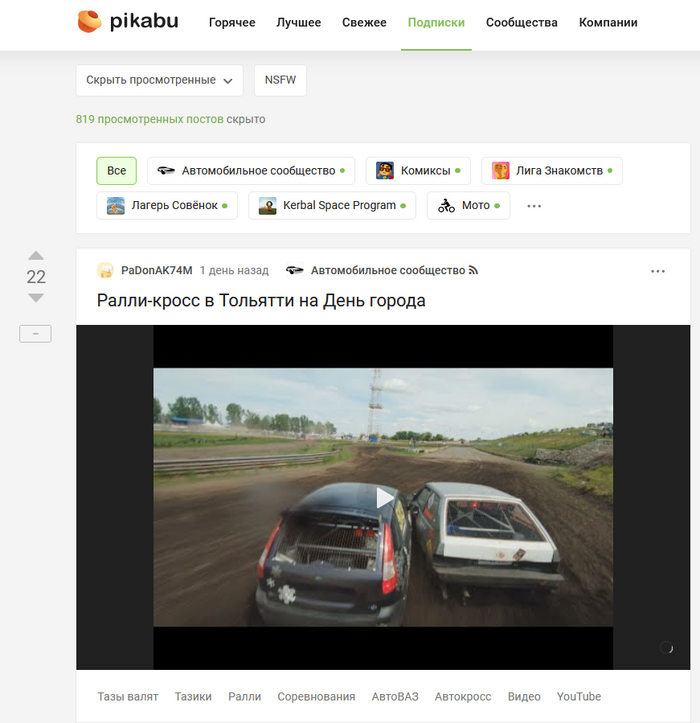This screenshot has width=700, height=723.
Task: Click the RSS subscribe icon next to community
Action: tap(474, 271)
